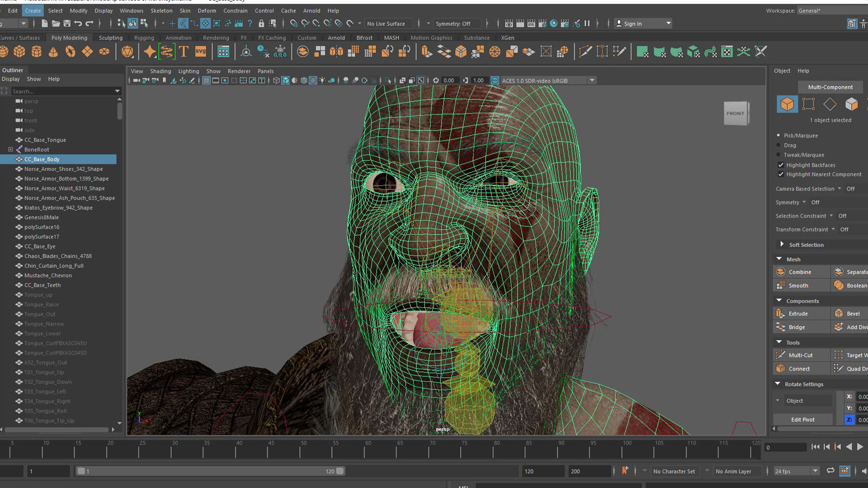Open the viewport Shading menu

pyautogui.click(x=160, y=71)
